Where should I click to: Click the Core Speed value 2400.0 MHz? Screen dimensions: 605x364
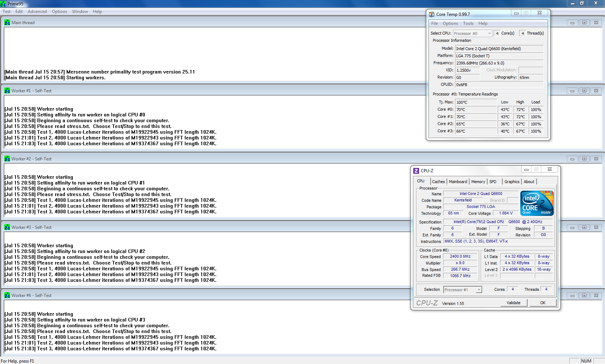tap(460, 257)
